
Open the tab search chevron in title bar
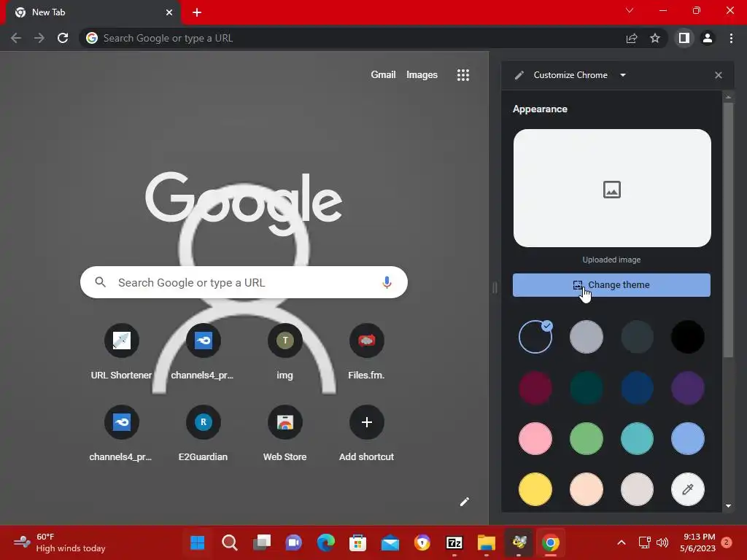coord(630,10)
